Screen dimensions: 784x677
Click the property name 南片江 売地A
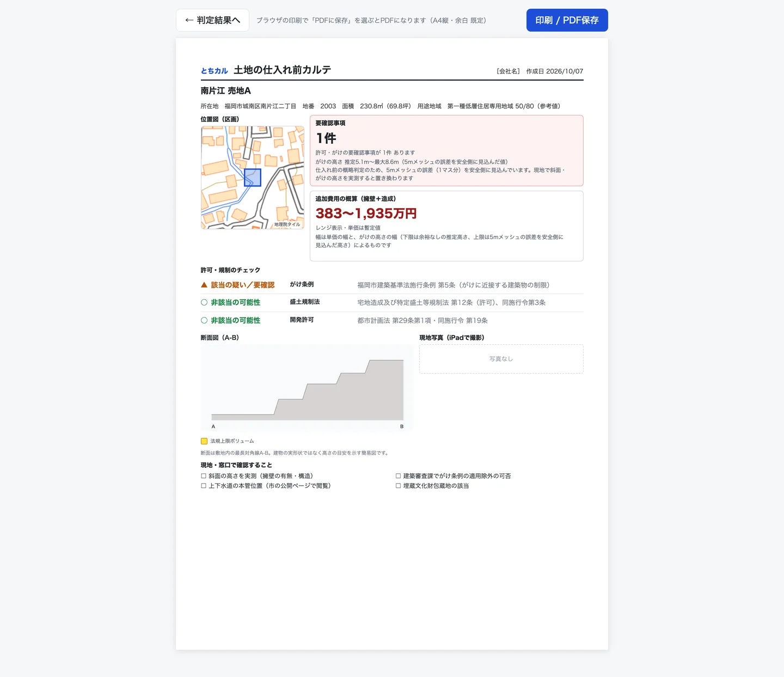coord(226,90)
